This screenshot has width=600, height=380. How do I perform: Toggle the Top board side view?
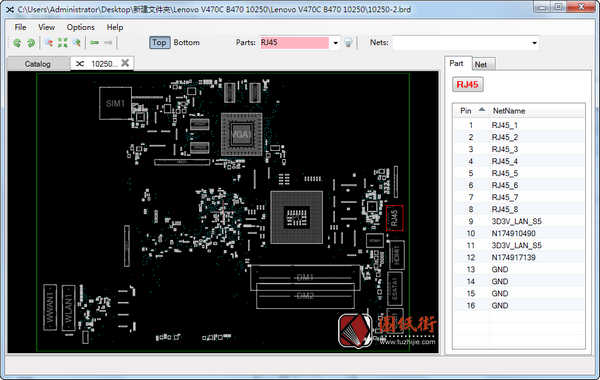pyautogui.click(x=160, y=42)
